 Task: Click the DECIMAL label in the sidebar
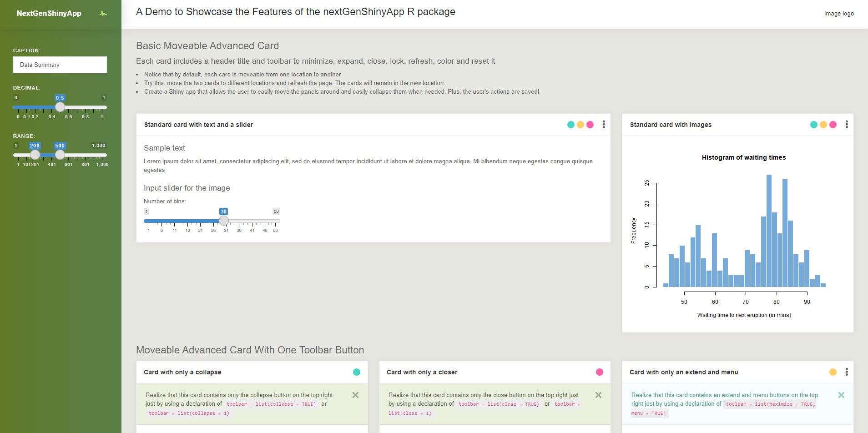(27, 88)
